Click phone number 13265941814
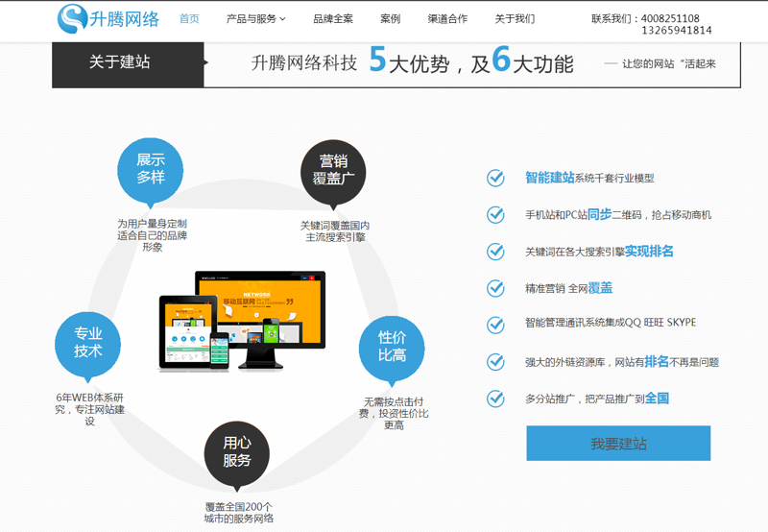Image resolution: width=768 pixels, height=532 pixels. click(677, 31)
